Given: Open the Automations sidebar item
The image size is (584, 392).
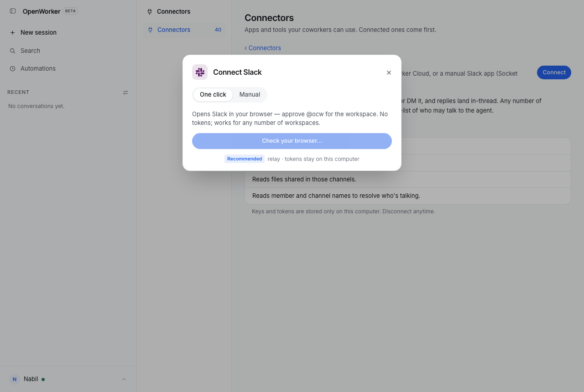Looking at the screenshot, I should (38, 69).
